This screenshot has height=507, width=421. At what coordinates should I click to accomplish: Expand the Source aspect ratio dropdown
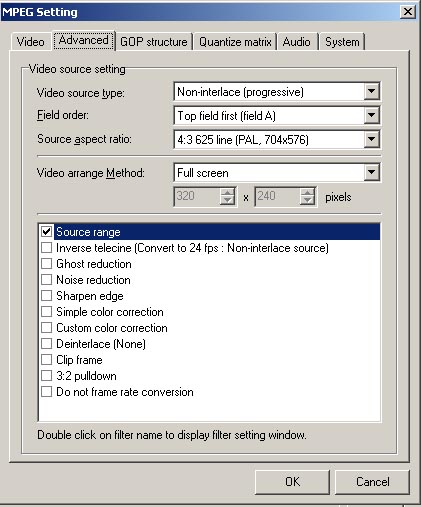tap(372, 139)
